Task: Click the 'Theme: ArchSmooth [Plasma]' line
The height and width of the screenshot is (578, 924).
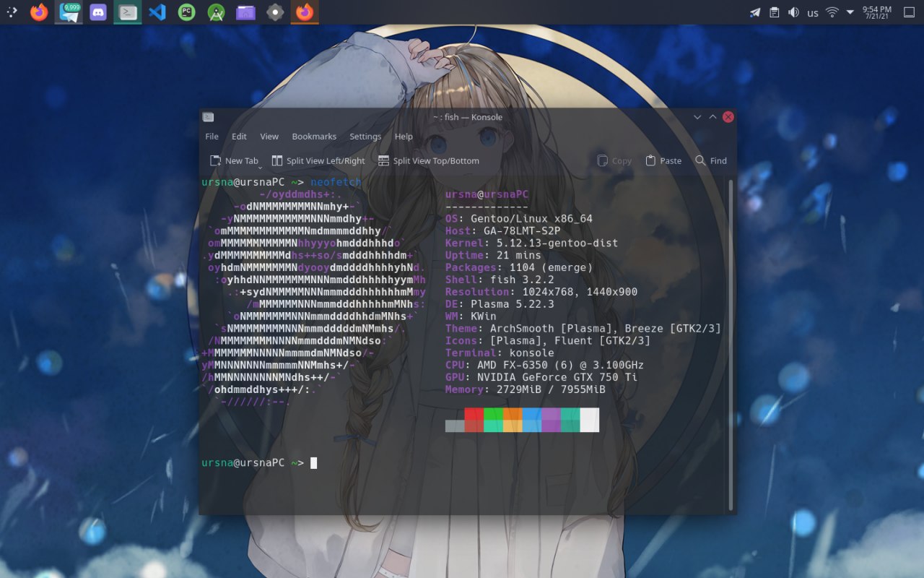Action: 583,329
